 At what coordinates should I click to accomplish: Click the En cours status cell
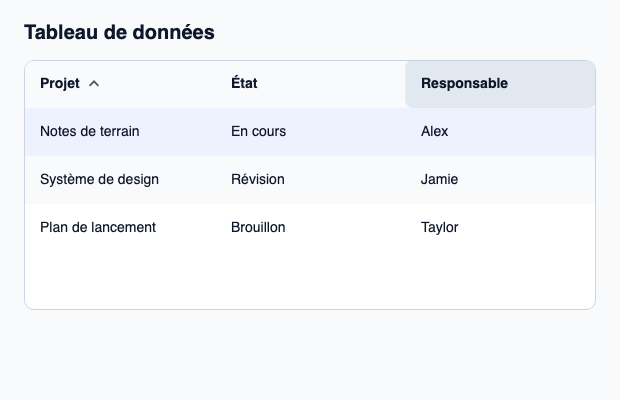(x=310, y=132)
